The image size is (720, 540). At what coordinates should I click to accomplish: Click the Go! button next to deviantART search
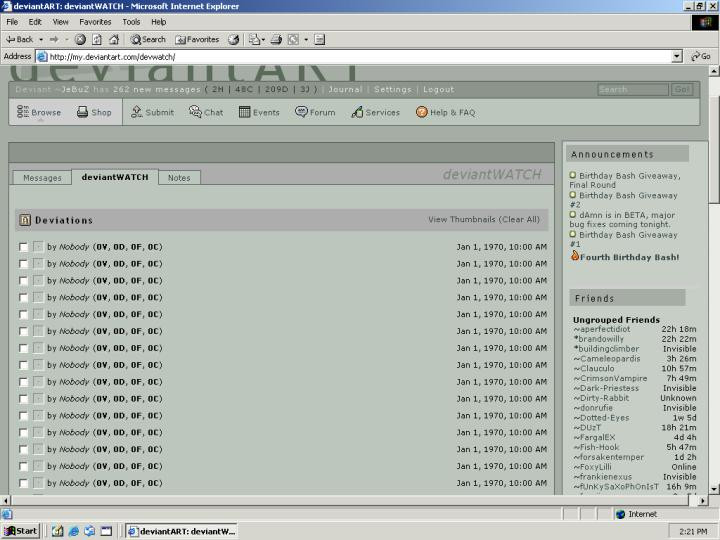point(682,90)
